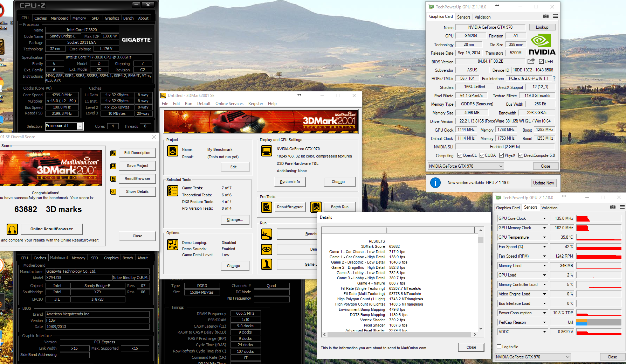This screenshot has width=626, height=364.
Task: Click the blue info icon in update notice
Action: click(435, 182)
